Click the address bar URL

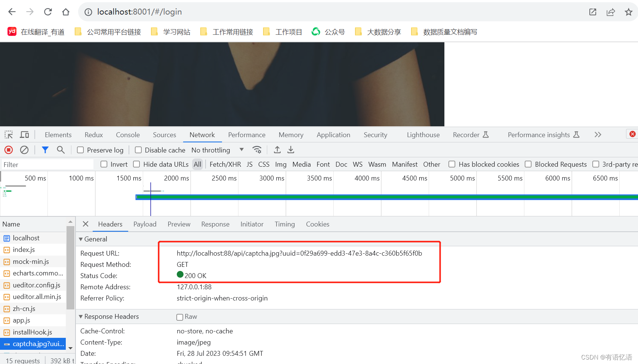[139, 12]
